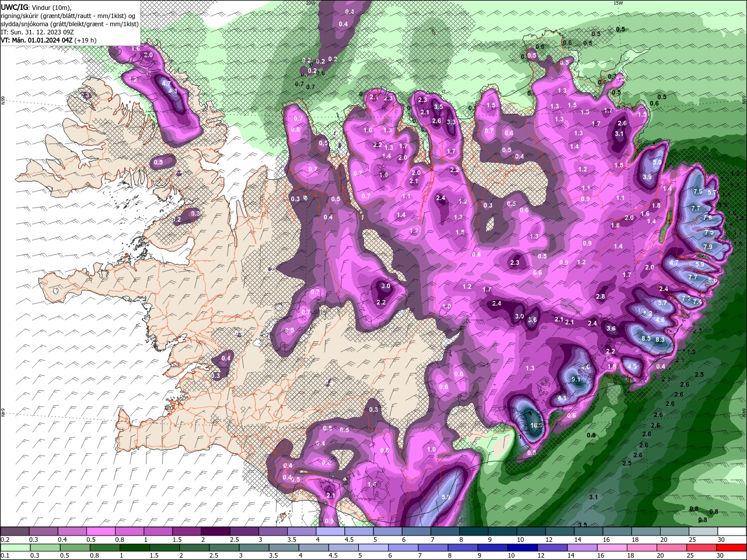This screenshot has height=560, width=747.
Task: Pick the rain-scale pink swatch labeled 18
Action: 641,548
